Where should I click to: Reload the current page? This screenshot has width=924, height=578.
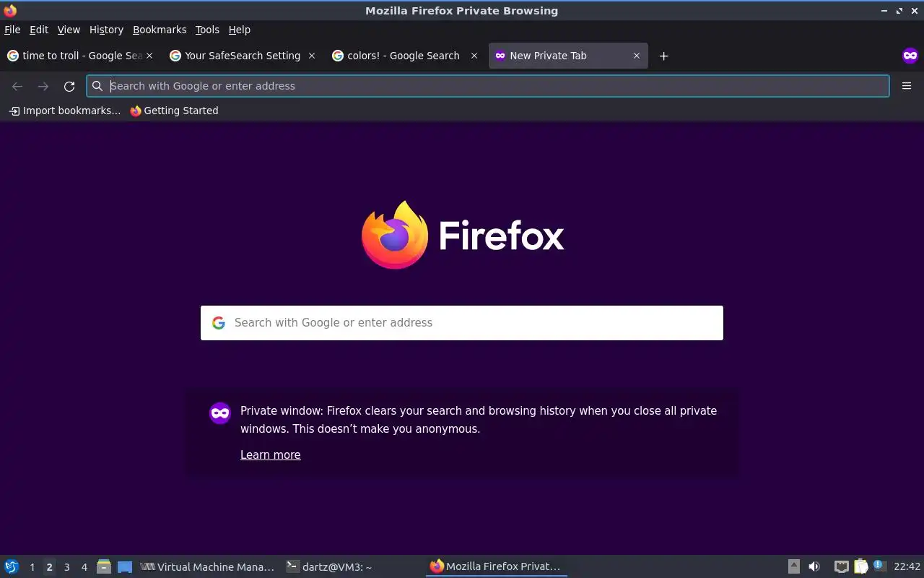[69, 86]
